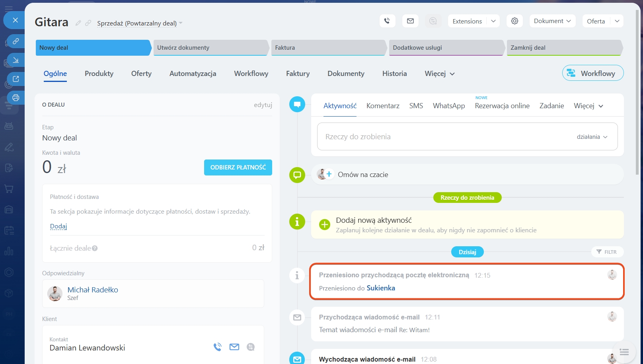Switch to the Produkty tab
Screen dimensions: 643x364
(99, 74)
